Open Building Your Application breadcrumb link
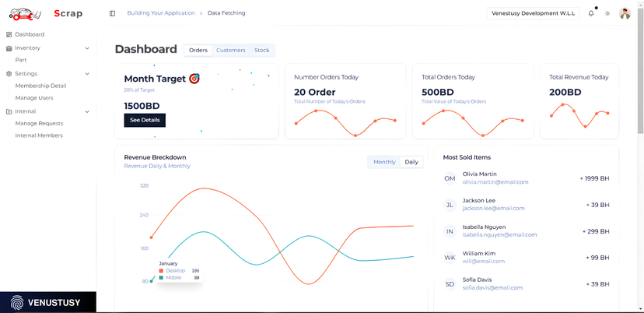 [x=160, y=13]
